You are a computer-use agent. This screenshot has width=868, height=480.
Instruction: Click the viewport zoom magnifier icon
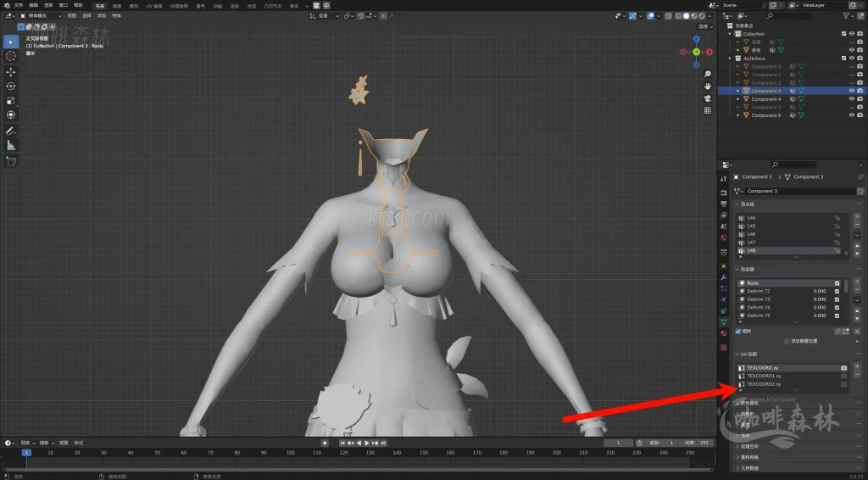tap(708, 74)
